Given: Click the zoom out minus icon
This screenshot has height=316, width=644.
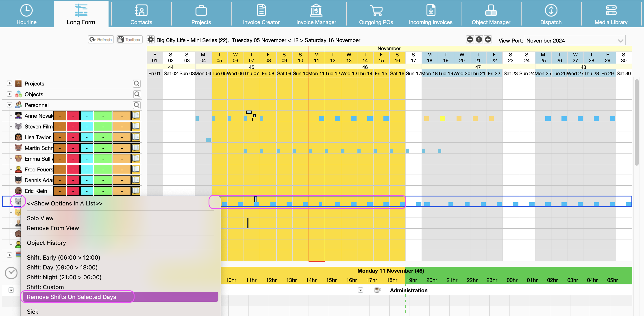Looking at the screenshot, I should [470, 39].
